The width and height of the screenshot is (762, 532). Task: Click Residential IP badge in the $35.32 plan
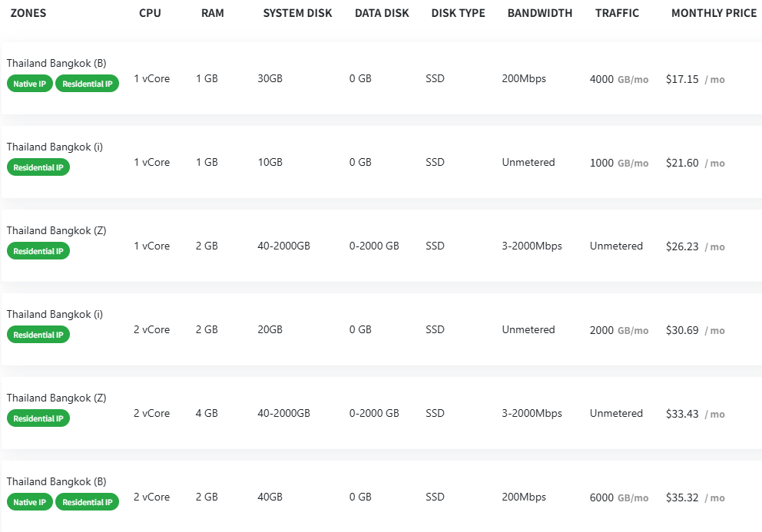pos(88,502)
